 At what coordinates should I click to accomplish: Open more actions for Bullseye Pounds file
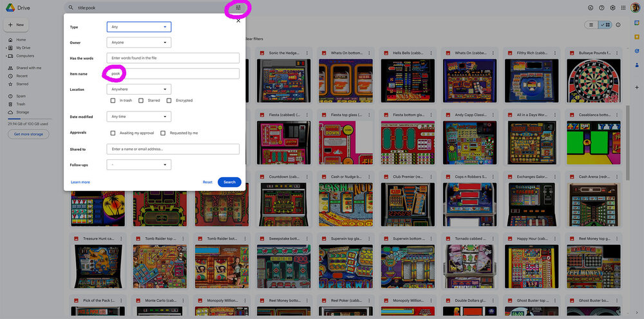coord(618,53)
